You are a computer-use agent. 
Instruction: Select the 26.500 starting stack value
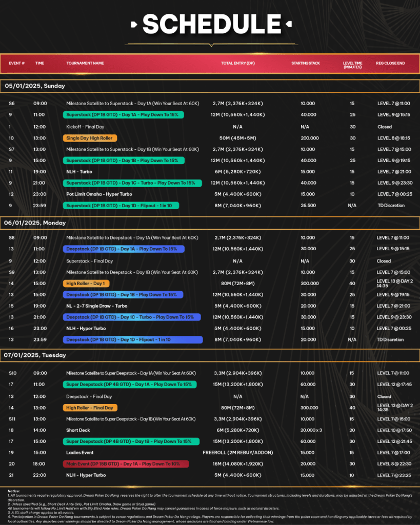(x=308, y=205)
